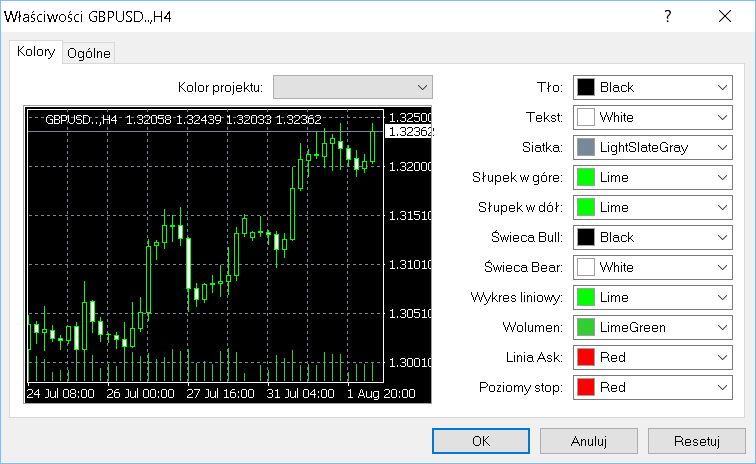
Task: Click the 'Siatka:' label
Action: pos(542,147)
